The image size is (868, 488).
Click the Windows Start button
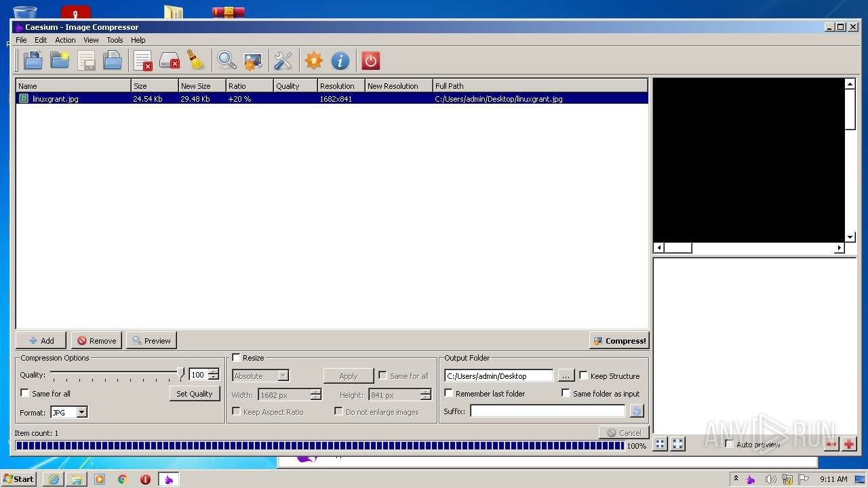tap(19, 479)
